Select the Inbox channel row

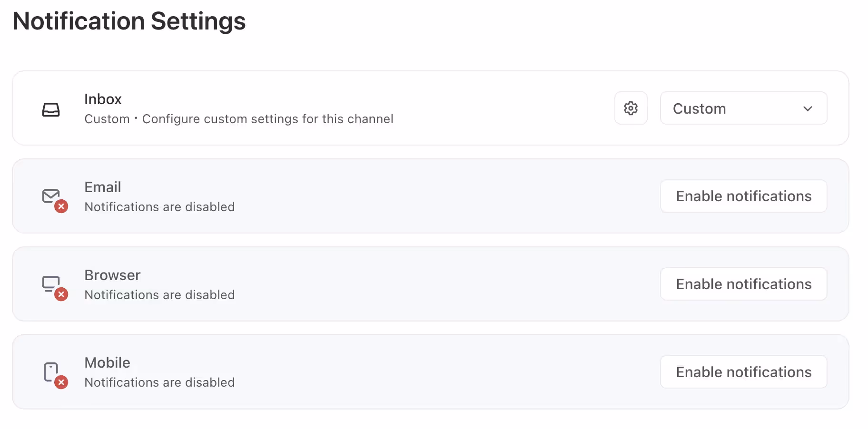[x=333, y=108]
